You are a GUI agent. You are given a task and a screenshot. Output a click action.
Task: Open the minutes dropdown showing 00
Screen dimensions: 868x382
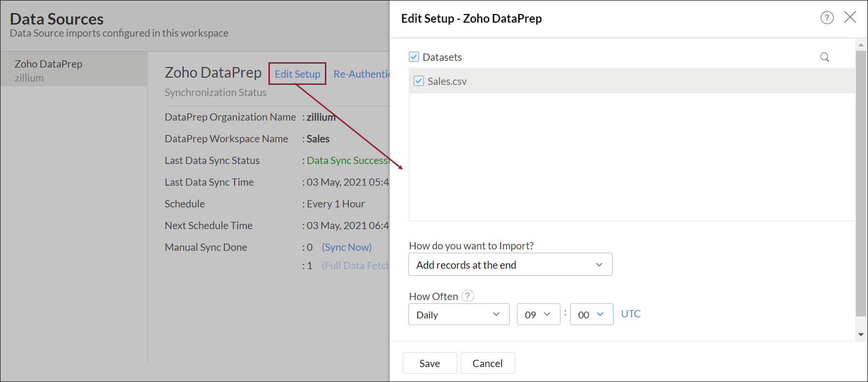(591, 314)
